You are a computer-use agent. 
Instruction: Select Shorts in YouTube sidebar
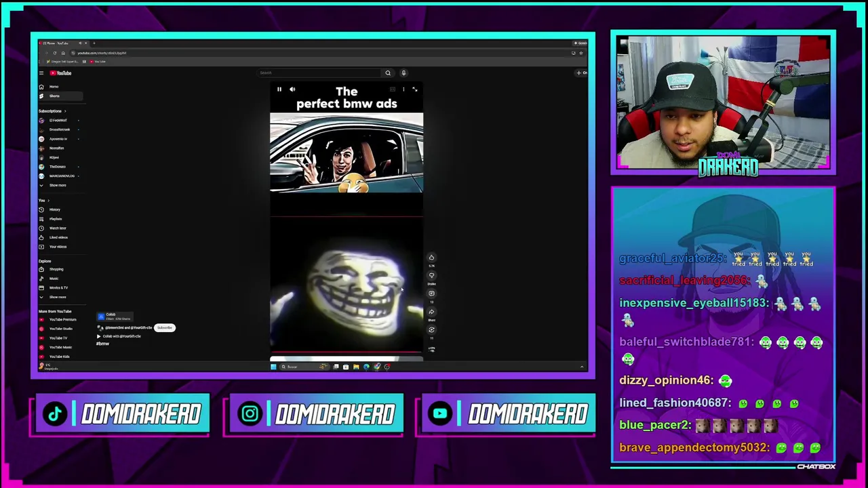[x=60, y=96]
